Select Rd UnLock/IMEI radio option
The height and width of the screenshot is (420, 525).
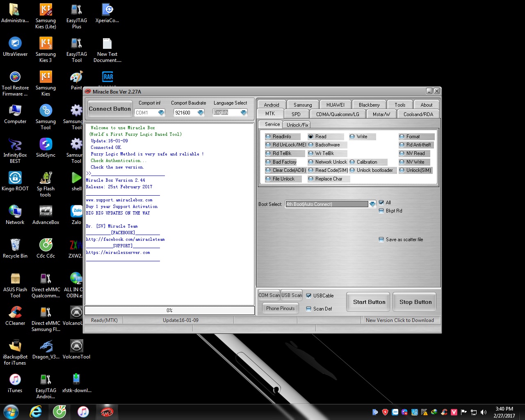[x=286, y=145]
